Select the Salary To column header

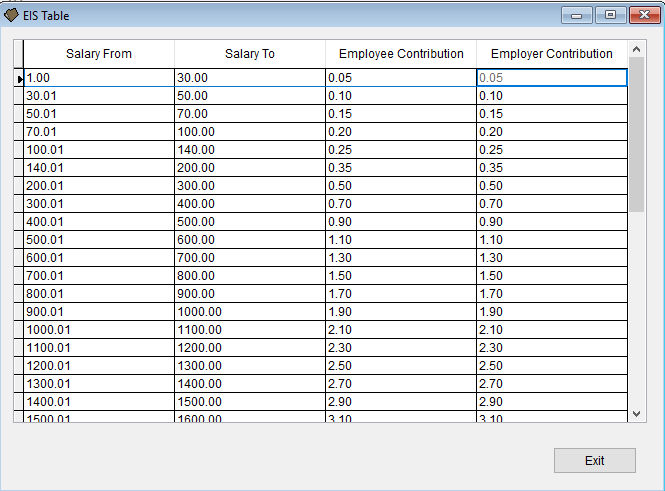coord(250,54)
